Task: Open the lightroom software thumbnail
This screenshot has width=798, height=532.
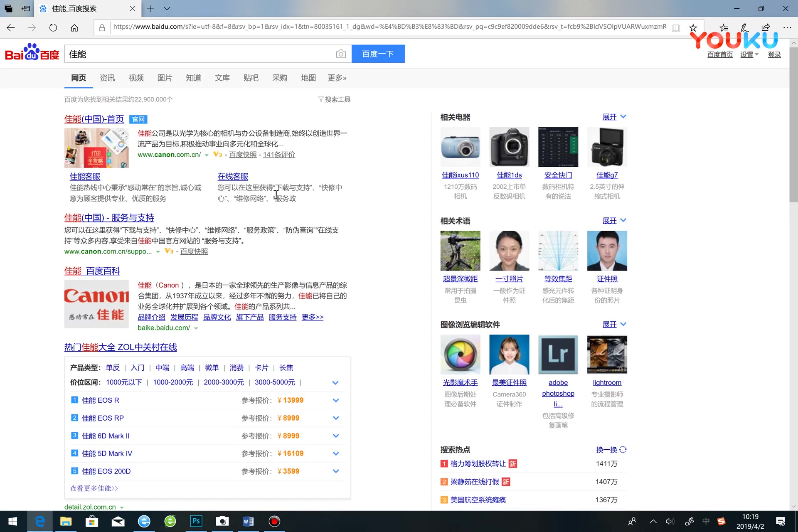Action: [607, 355]
